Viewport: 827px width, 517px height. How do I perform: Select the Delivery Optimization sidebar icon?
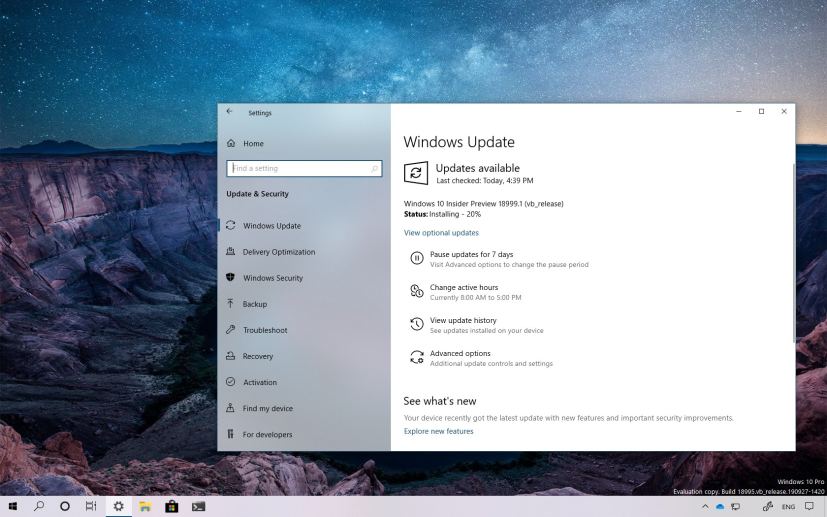(x=230, y=252)
